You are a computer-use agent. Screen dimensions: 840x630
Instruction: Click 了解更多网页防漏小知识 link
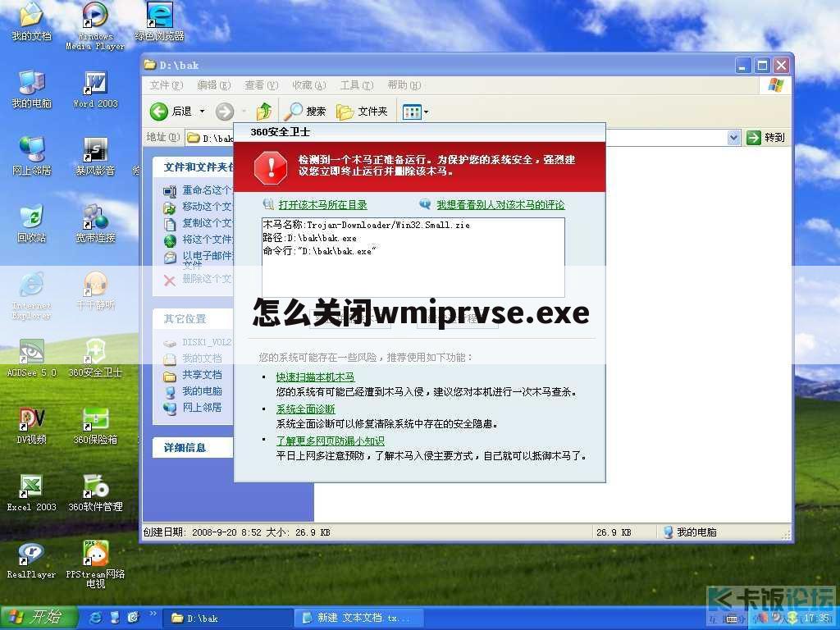pos(330,441)
